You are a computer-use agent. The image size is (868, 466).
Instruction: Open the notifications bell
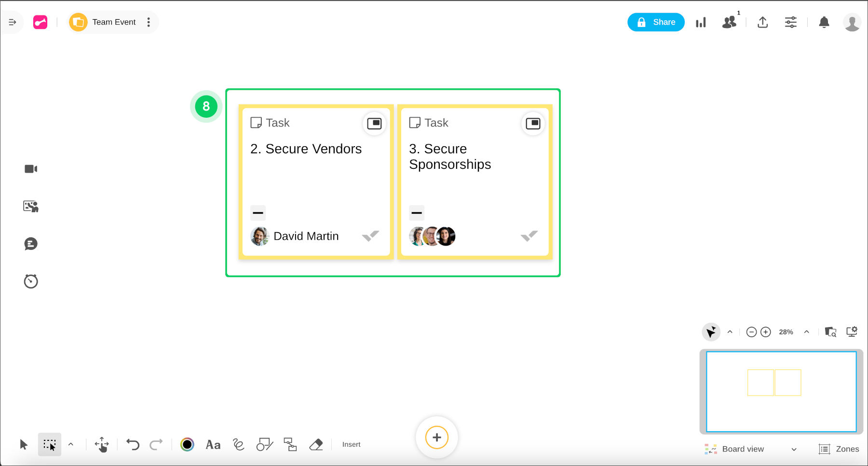point(824,22)
